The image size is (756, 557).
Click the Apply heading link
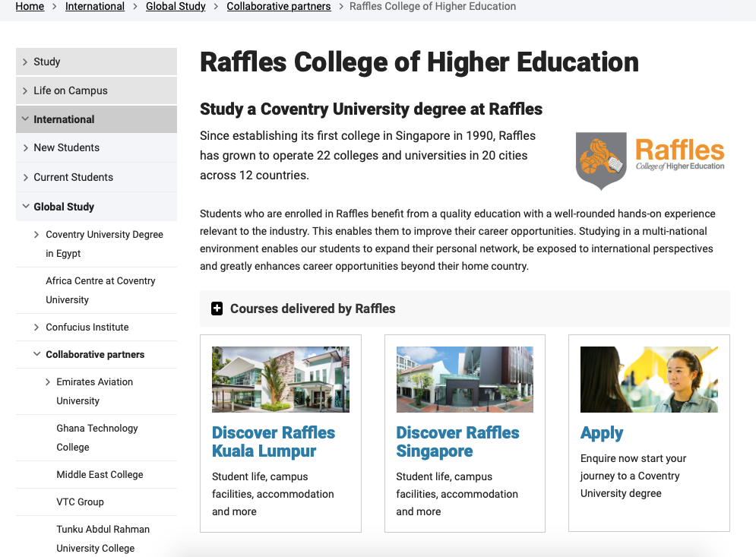[x=602, y=433]
